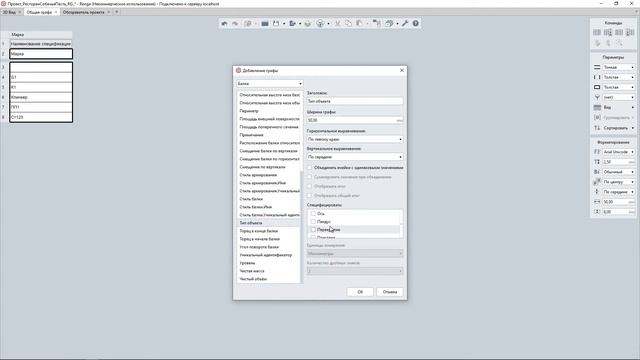Select Стиль армирования in the property list
The image size is (640, 360).
(x=258, y=175)
